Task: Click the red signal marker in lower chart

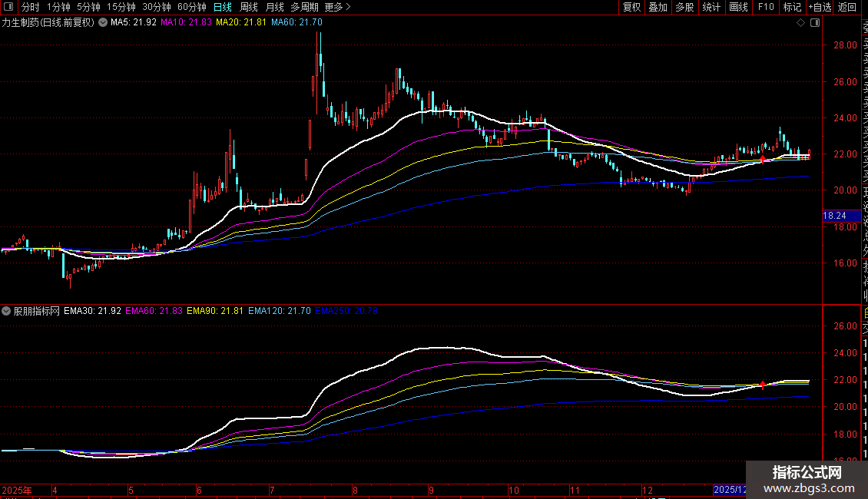Action: [762, 384]
